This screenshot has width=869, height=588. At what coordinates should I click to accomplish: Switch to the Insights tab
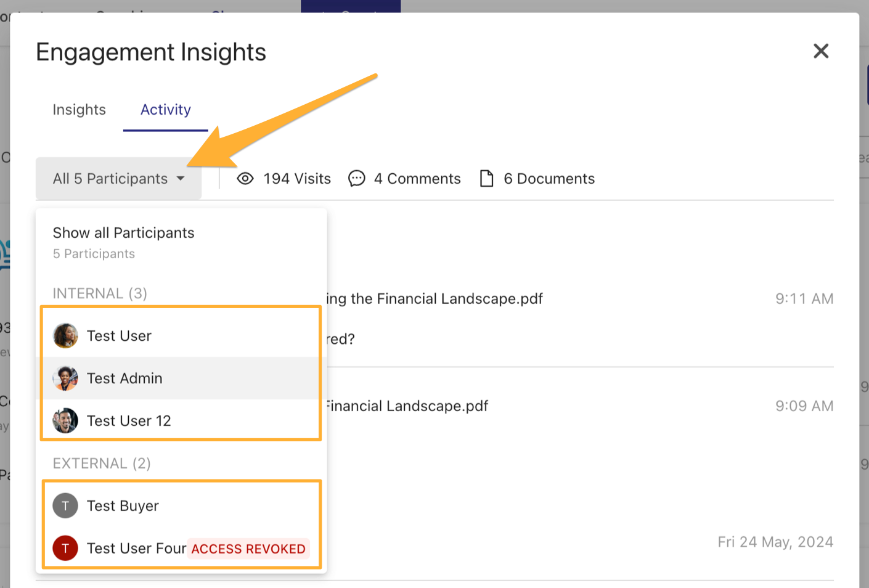(x=79, y=110)
